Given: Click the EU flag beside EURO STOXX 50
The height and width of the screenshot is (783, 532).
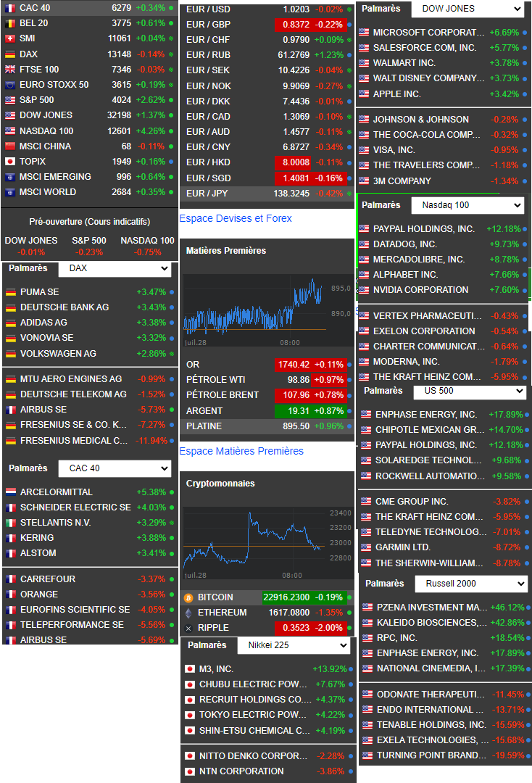Looking at the screenshot, I should 10,85.
